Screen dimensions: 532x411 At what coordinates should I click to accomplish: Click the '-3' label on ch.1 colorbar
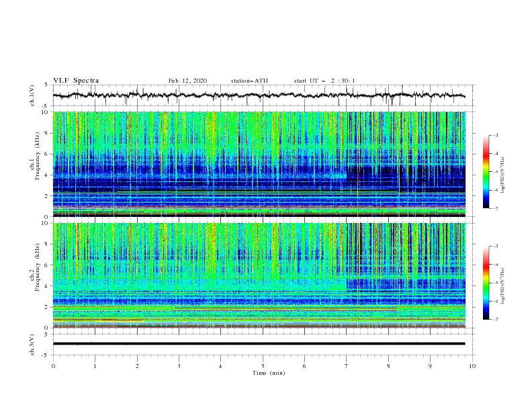pyautogui.click(x=495, y=135)
